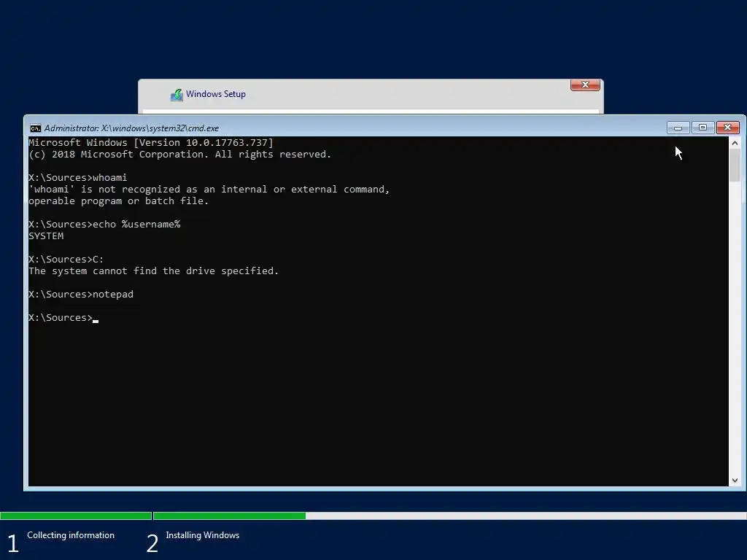Click the Windows Setup icon

(x=177, y=94)
